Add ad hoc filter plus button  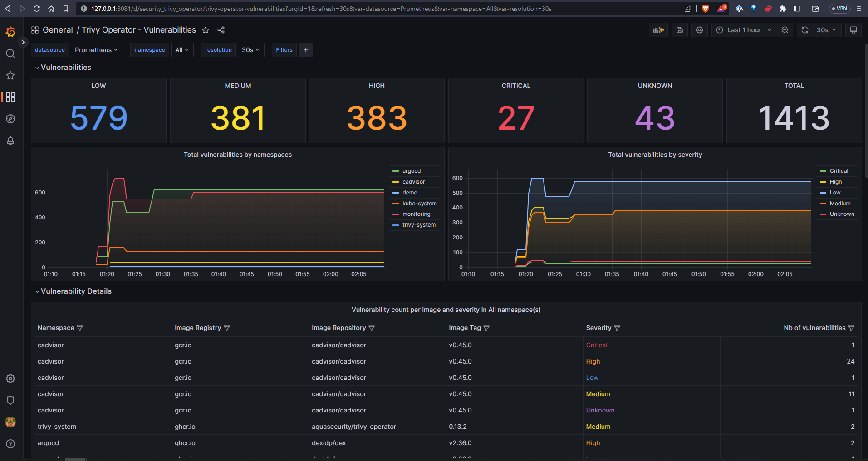pos(306,50)
